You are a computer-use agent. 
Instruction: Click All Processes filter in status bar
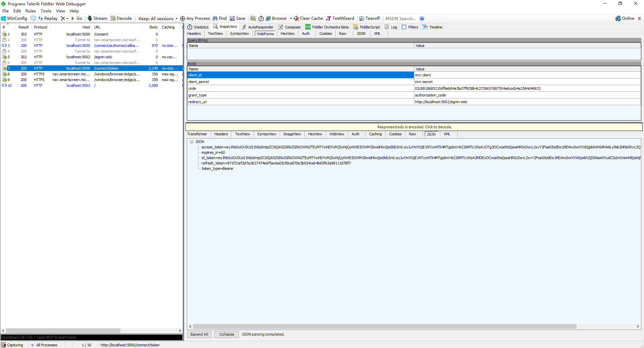[44, 345]
